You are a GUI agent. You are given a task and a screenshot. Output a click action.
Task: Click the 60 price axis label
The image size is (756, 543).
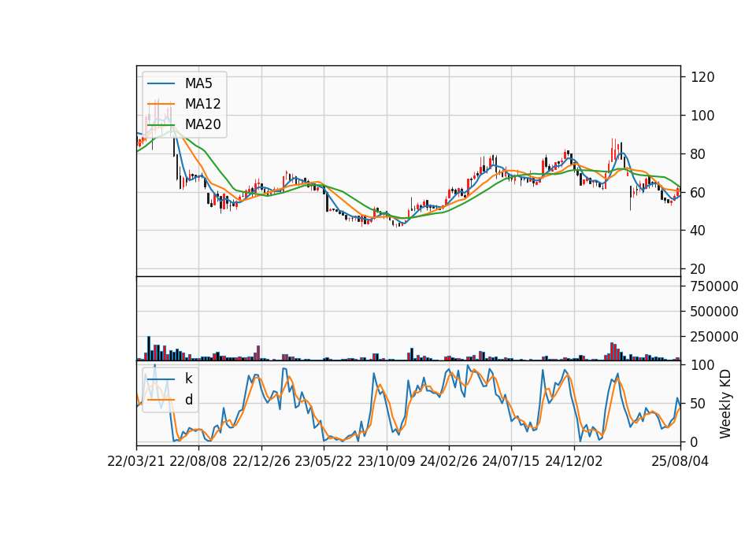tap(699, 193)
